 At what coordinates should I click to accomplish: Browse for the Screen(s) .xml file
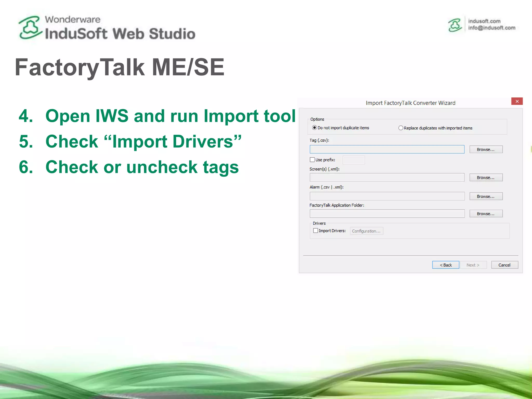(486, 177)
